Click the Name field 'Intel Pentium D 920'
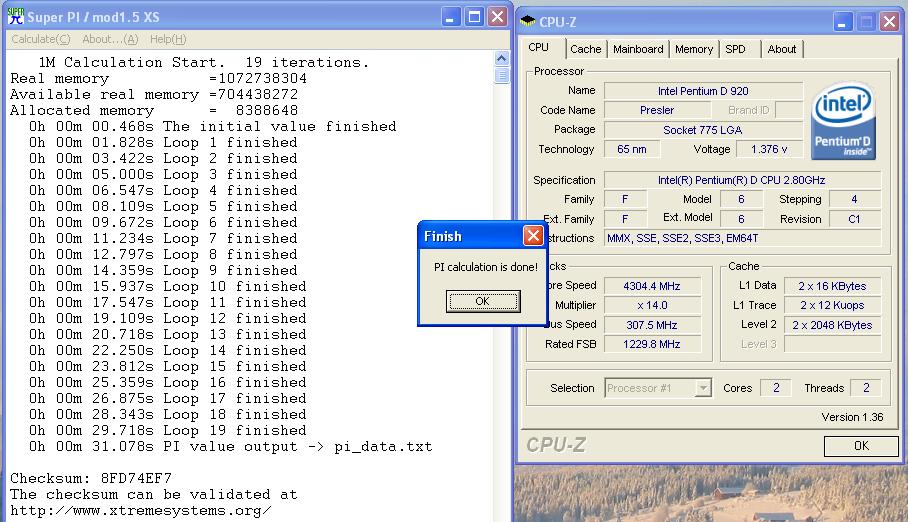The height and width of the screenshot is (522, 908). 703,91
